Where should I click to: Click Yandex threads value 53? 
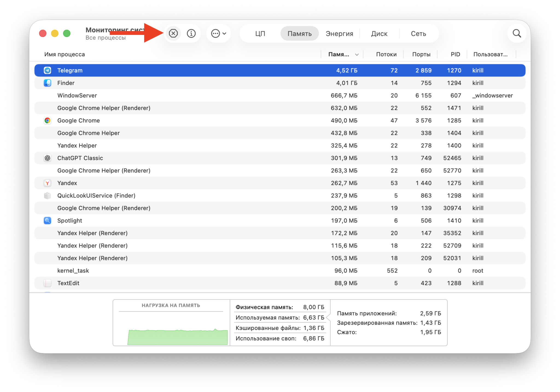[394, 183]
